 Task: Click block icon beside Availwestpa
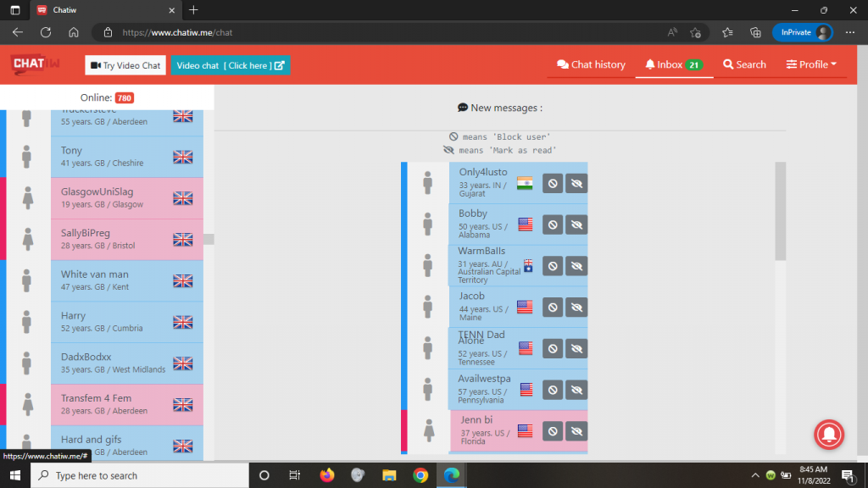553,390
